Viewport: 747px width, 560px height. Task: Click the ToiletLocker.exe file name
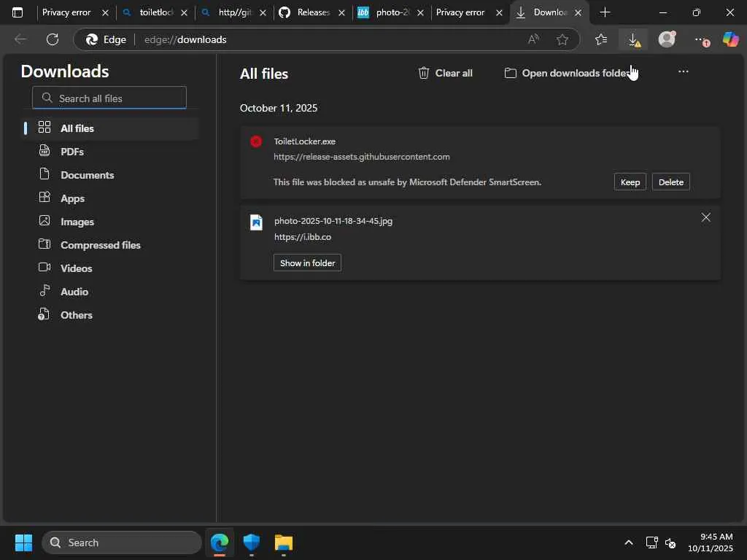pyautogui.click(x=304, y=141)
